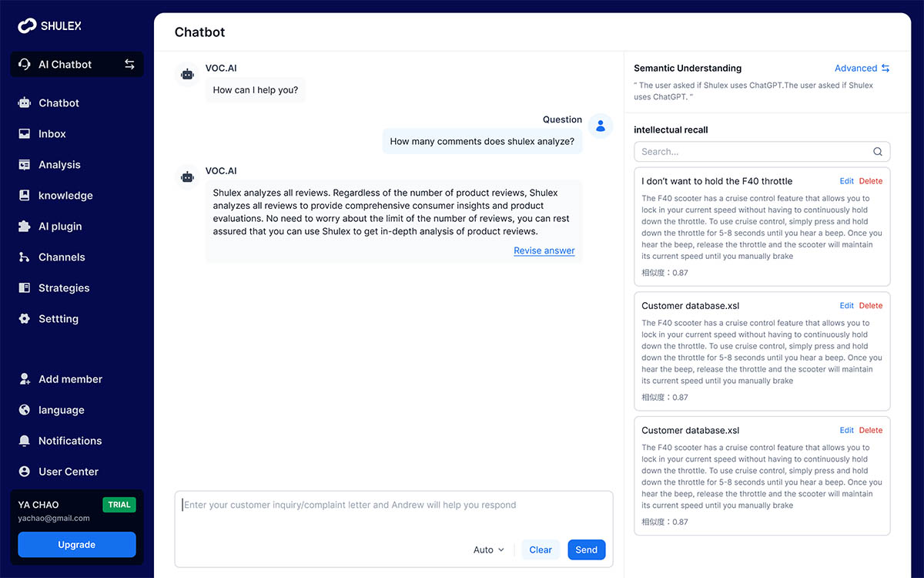Open the knowledge book icon
924x578 pixels.
[x=25, y=196]
